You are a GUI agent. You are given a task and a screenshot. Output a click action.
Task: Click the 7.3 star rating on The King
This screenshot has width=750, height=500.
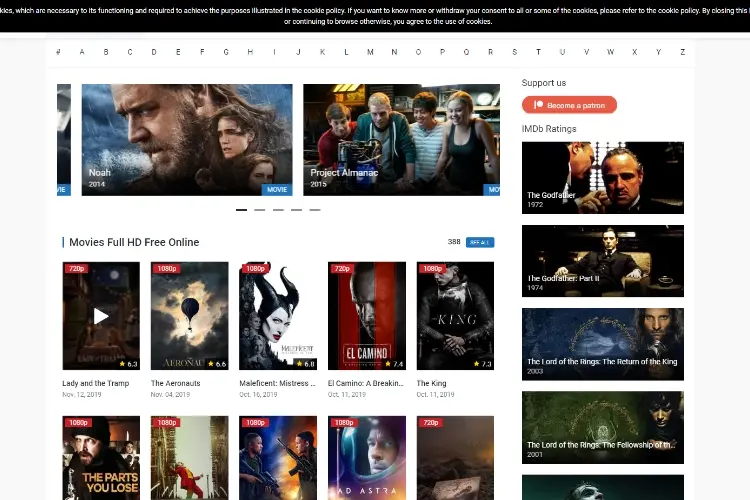tap(483, 364)
